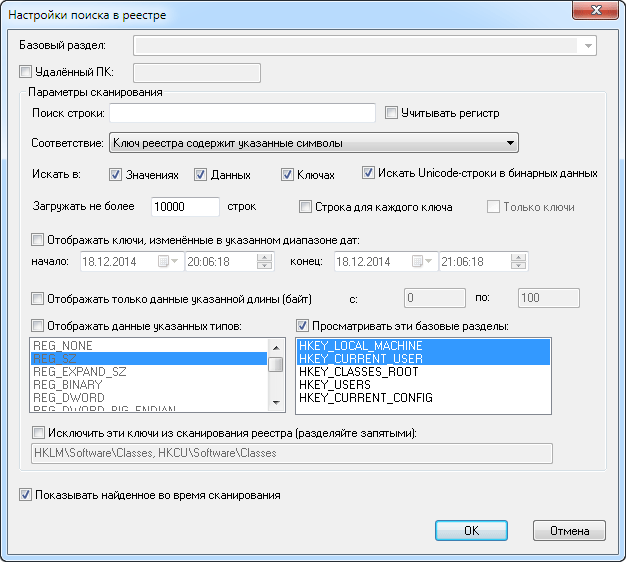The height and width of the screenshot is (562, 626).
Task: Select REG_NONE in the types list
Action: pyautogui.click(x=149, y=346)
